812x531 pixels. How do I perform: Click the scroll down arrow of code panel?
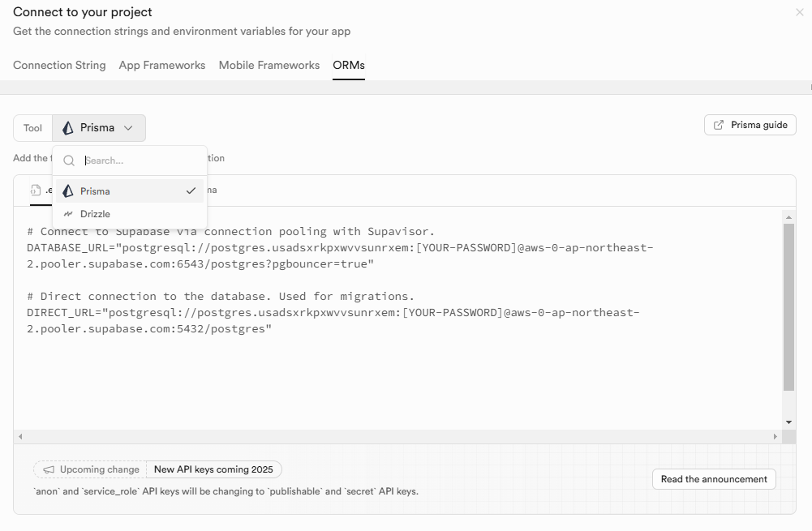(x=788, y=422)
